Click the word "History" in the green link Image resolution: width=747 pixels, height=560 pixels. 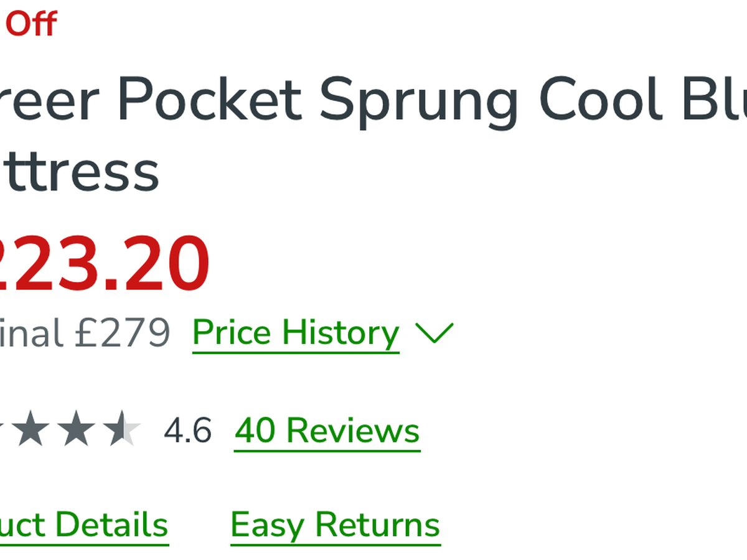point(340,334)
